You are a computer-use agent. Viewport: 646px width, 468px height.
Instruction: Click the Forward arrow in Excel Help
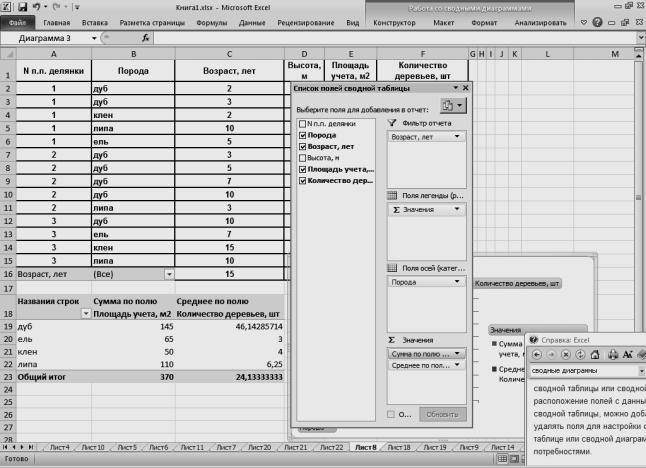[x=551, y=355]
